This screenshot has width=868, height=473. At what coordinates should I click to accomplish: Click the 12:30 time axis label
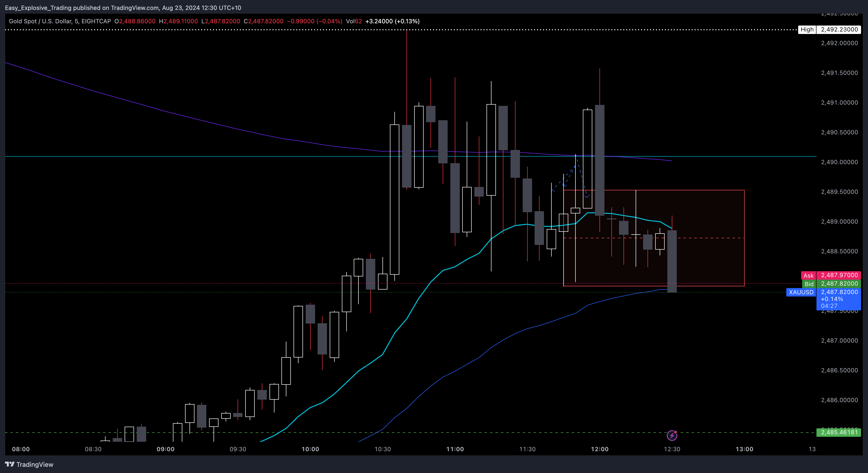pos(672,449)
